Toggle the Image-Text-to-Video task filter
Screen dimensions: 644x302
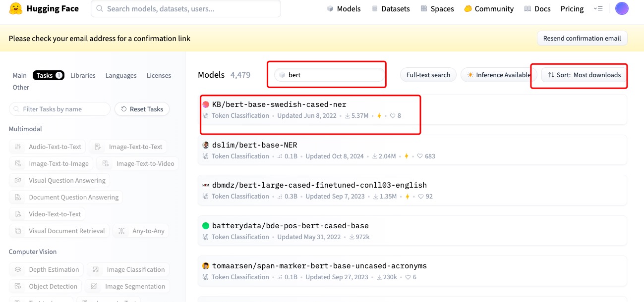138,164
